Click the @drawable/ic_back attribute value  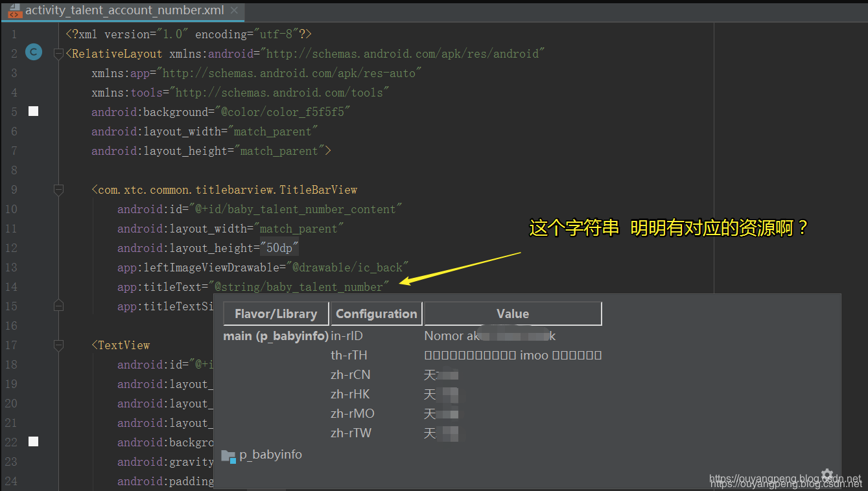click(x=347, y=267)
